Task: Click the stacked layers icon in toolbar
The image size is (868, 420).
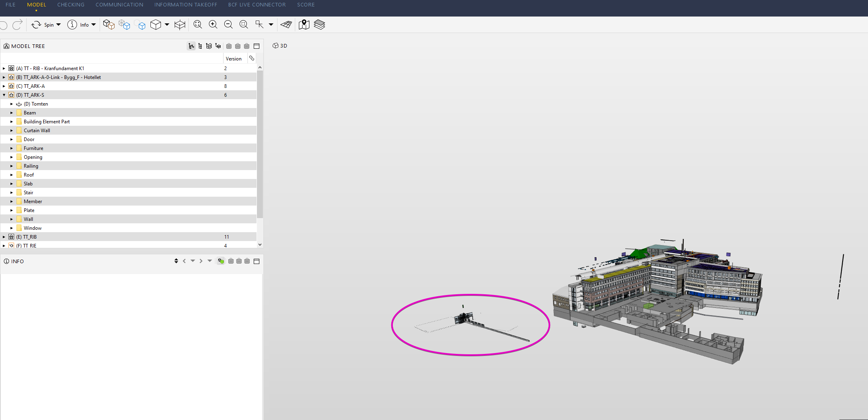Action: tap(319, 25)
